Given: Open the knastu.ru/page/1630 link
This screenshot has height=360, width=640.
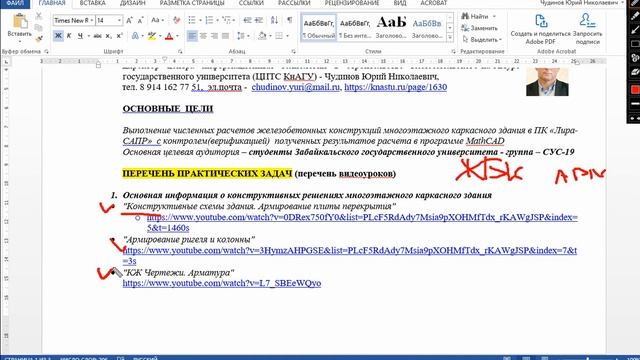Looking at the screenshot, I should [x=396, y=87].
